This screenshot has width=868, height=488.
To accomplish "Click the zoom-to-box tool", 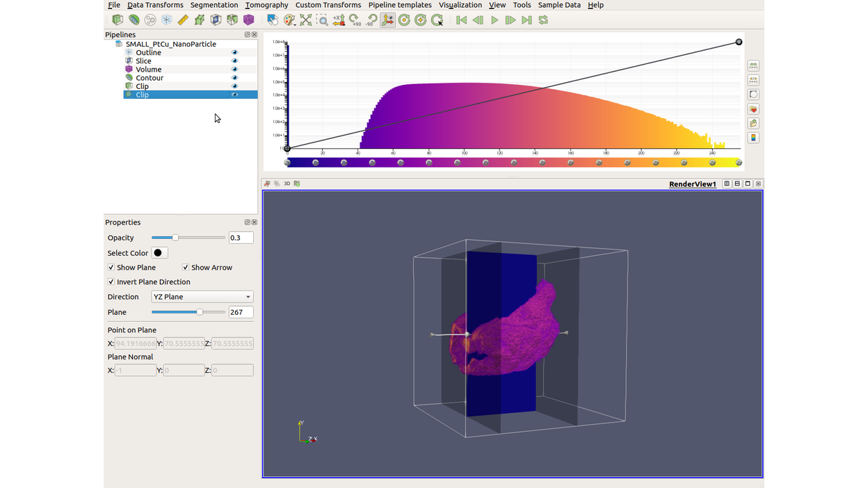I will tap(323, 20).
